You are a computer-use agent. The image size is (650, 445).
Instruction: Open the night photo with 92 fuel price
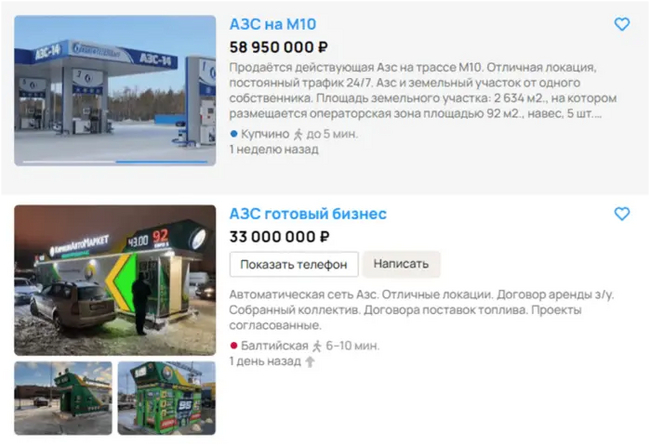tap(115, 280)
